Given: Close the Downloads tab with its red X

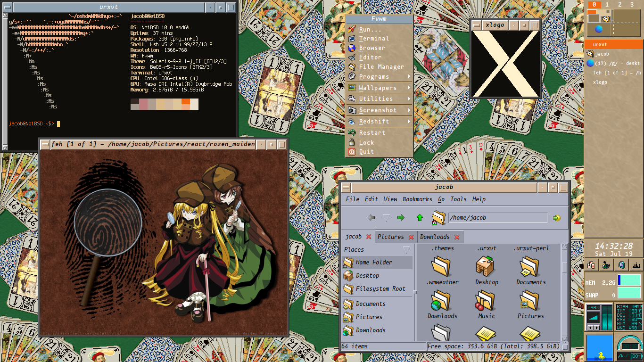Looking at the screenshot, I should pos(457,237).
